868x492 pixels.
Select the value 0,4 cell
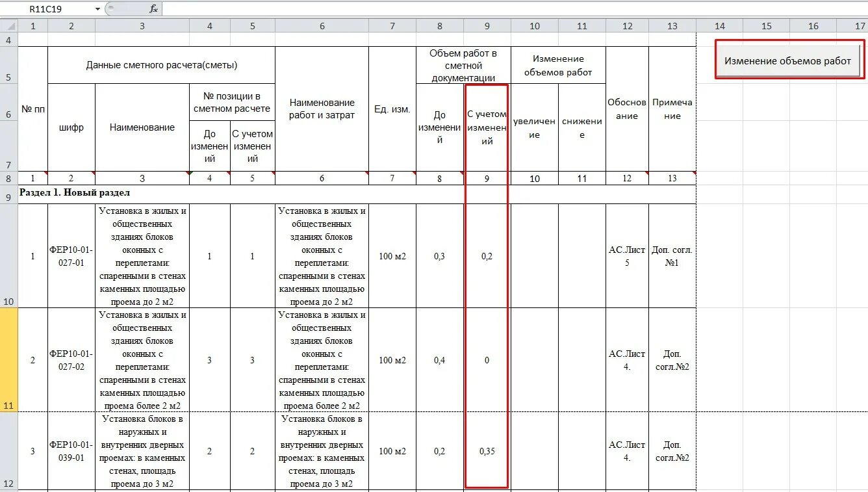[x=440, y=360]
